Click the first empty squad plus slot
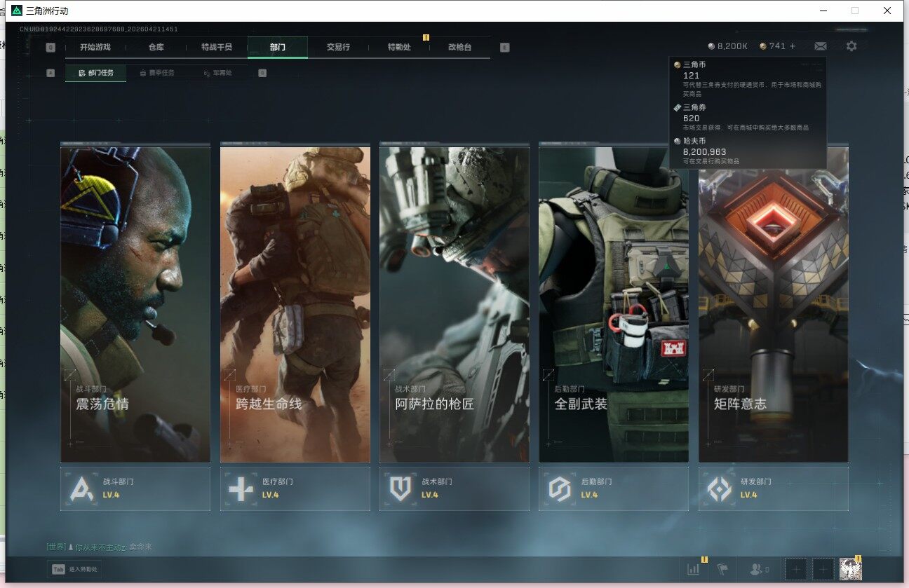The height and width of the screenshot is (588, 909). click(796, 570)
